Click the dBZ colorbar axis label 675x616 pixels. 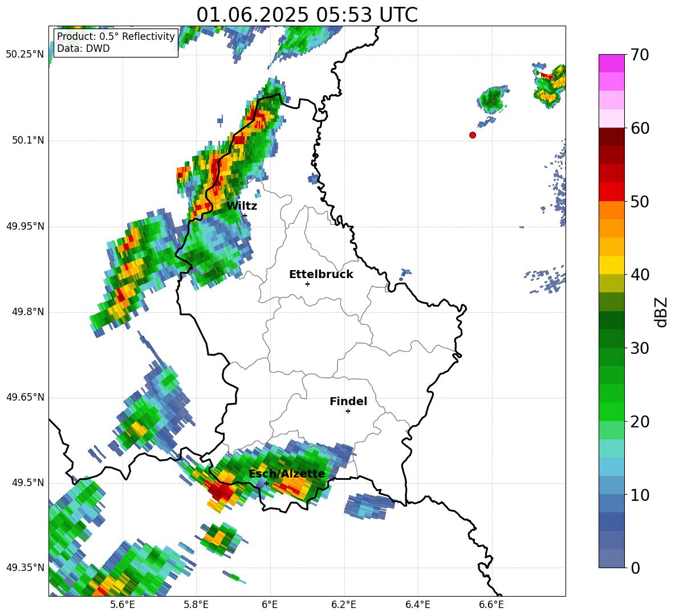tap(662, 312)
